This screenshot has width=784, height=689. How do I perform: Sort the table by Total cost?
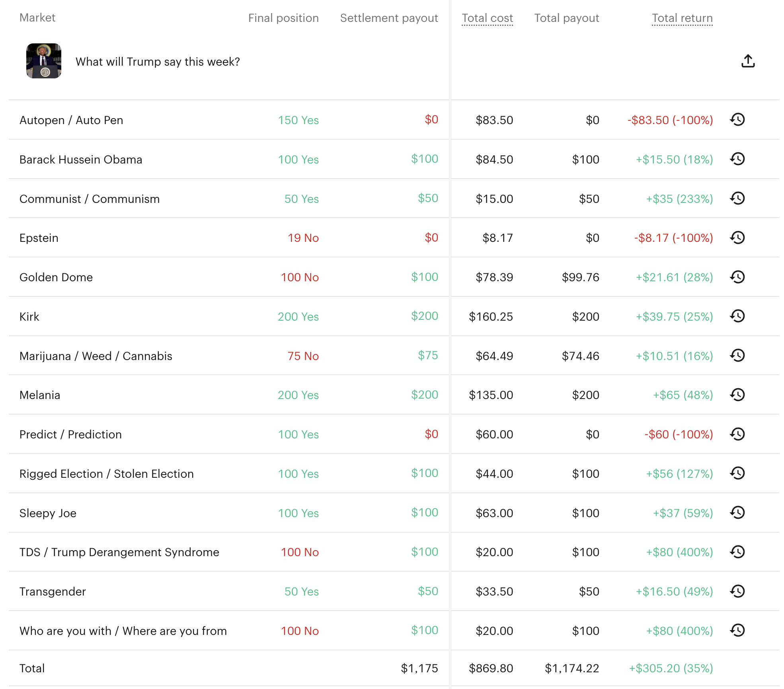487,18
